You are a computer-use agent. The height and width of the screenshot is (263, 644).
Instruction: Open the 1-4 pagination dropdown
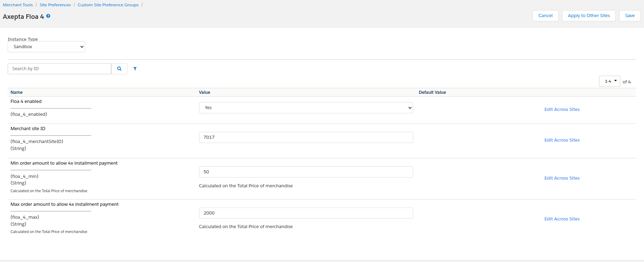(609, 81)
